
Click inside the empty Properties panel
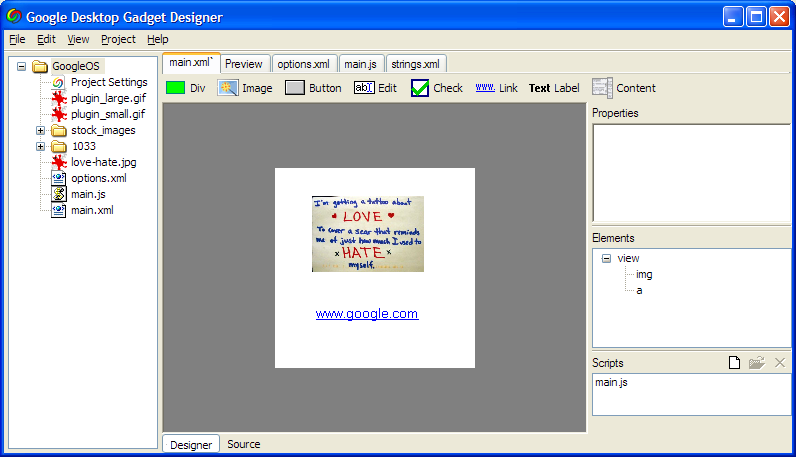(691, 173)
